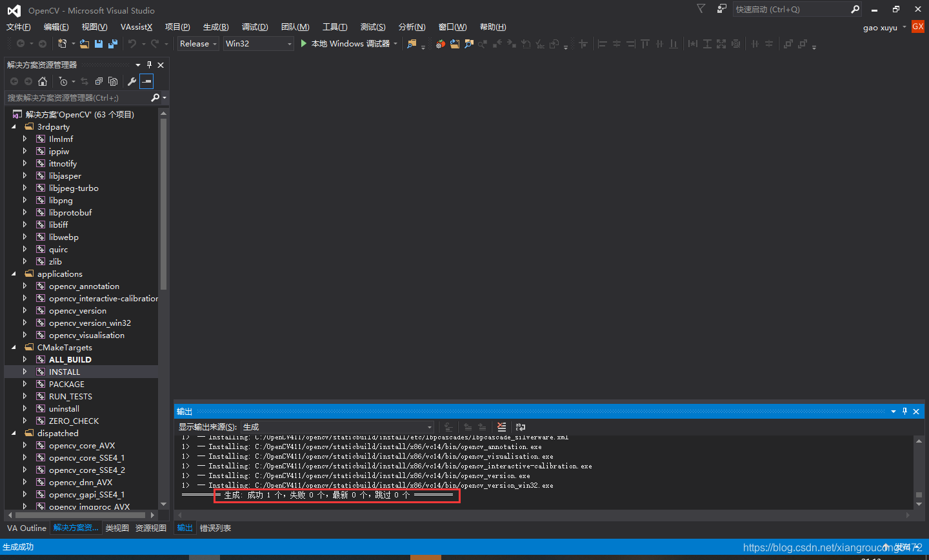
Task: Select the RUN_TESTS project
Action: (70, 396)
